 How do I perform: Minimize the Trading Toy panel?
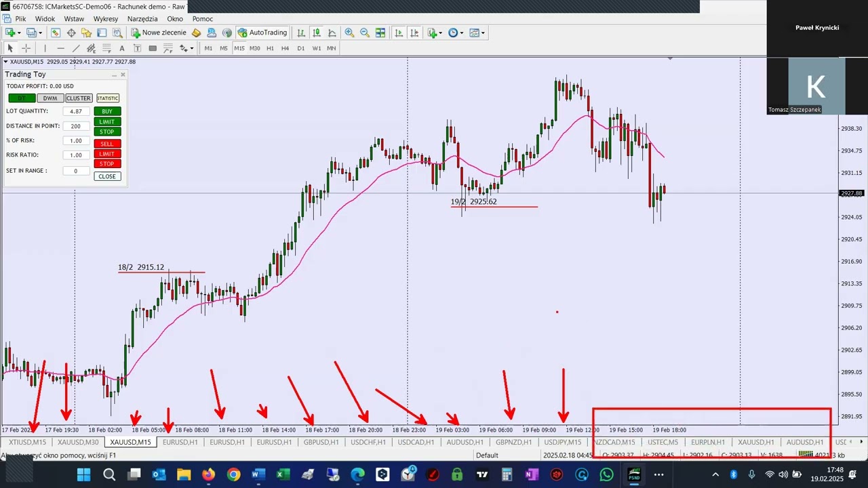(x=114, y=75)
